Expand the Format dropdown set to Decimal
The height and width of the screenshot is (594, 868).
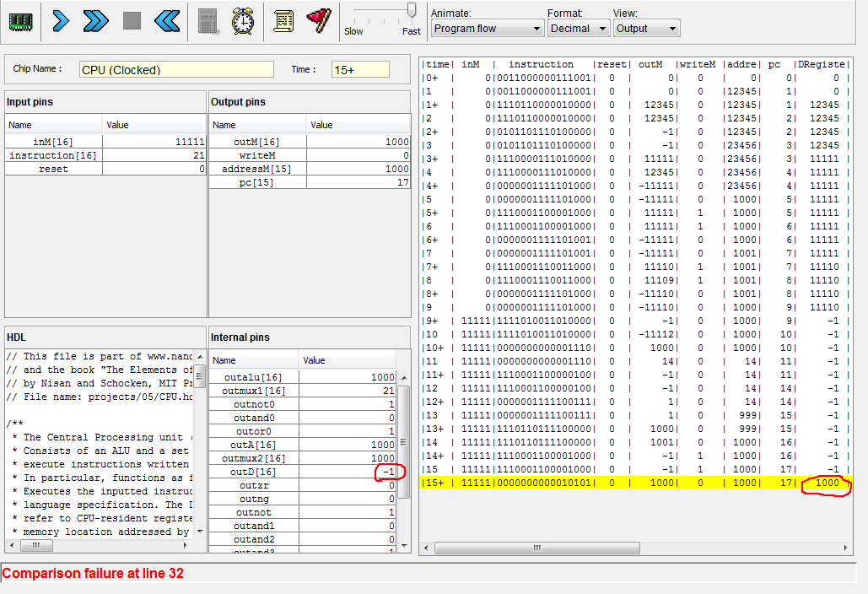578,29
